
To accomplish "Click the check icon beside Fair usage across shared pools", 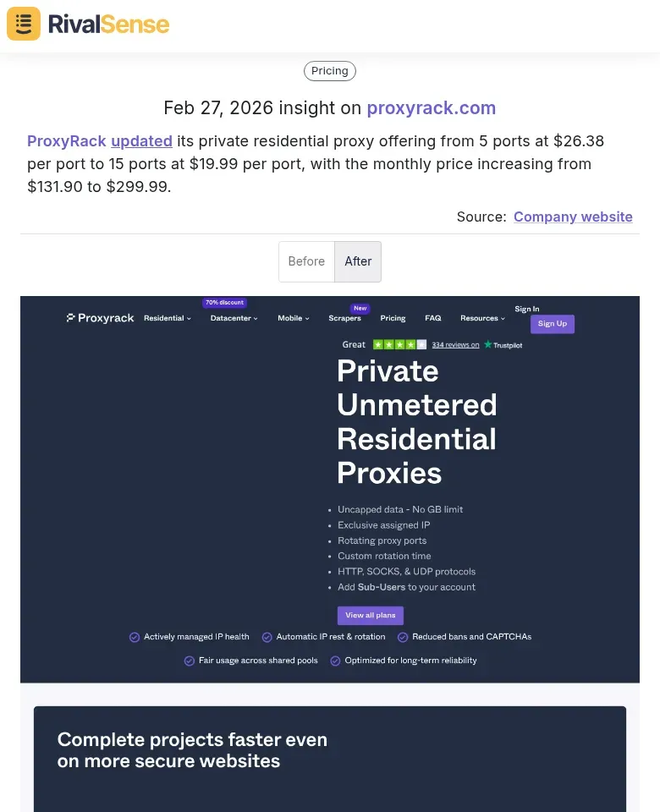I will pos(189,661).
